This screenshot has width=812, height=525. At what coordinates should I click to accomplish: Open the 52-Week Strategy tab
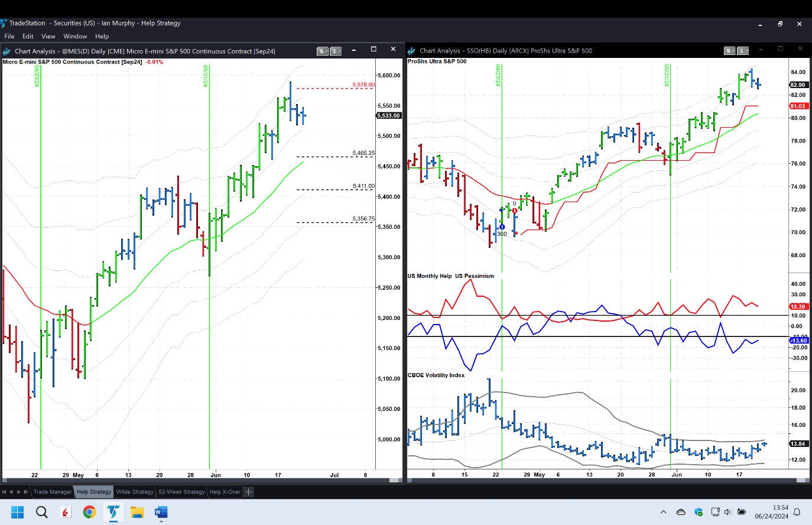(181, 492)
